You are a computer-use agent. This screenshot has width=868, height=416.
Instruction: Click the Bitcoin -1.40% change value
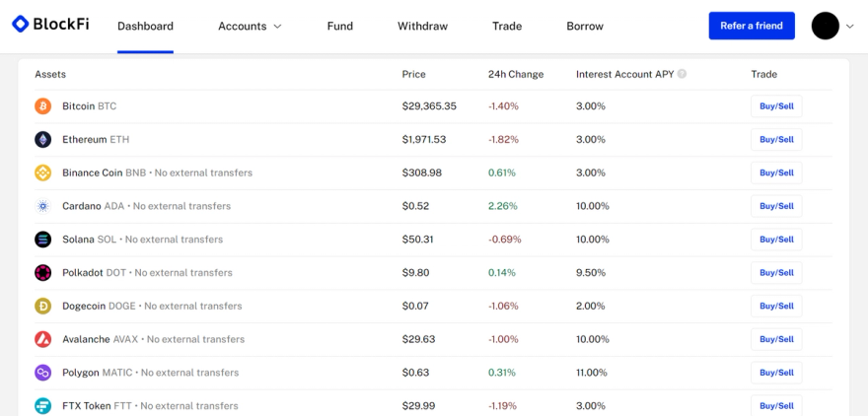pos(503,106)
